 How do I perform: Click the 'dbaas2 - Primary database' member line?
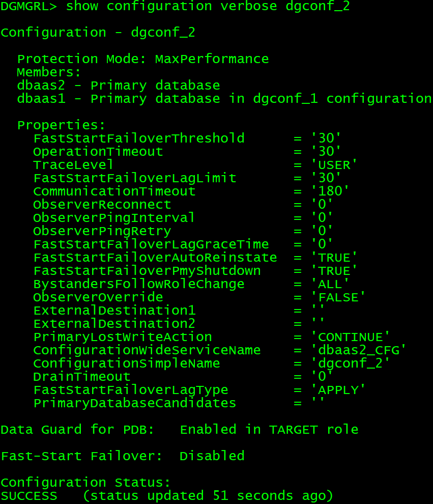tap(118, 86)
